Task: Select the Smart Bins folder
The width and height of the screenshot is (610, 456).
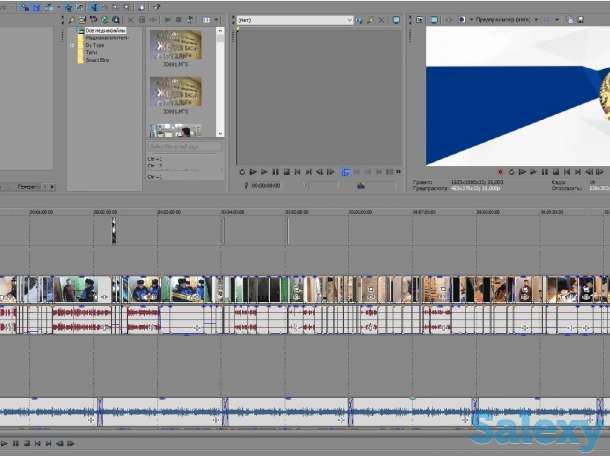Action: 97,60
